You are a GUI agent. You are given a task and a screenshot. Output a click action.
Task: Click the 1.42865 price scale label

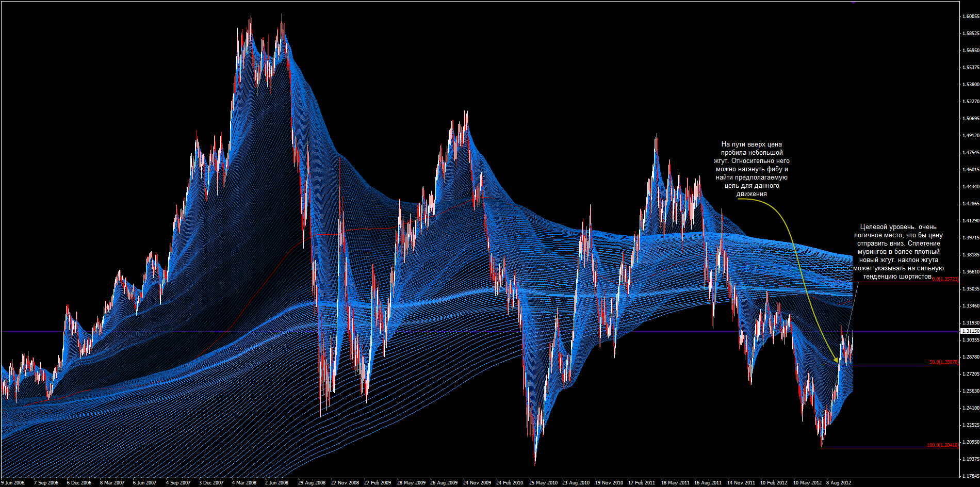(x=971, y=204)
